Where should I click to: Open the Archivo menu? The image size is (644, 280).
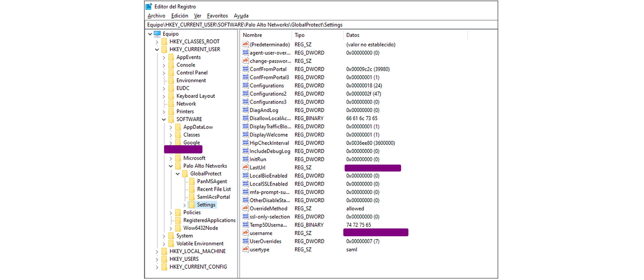pos(156,16)
